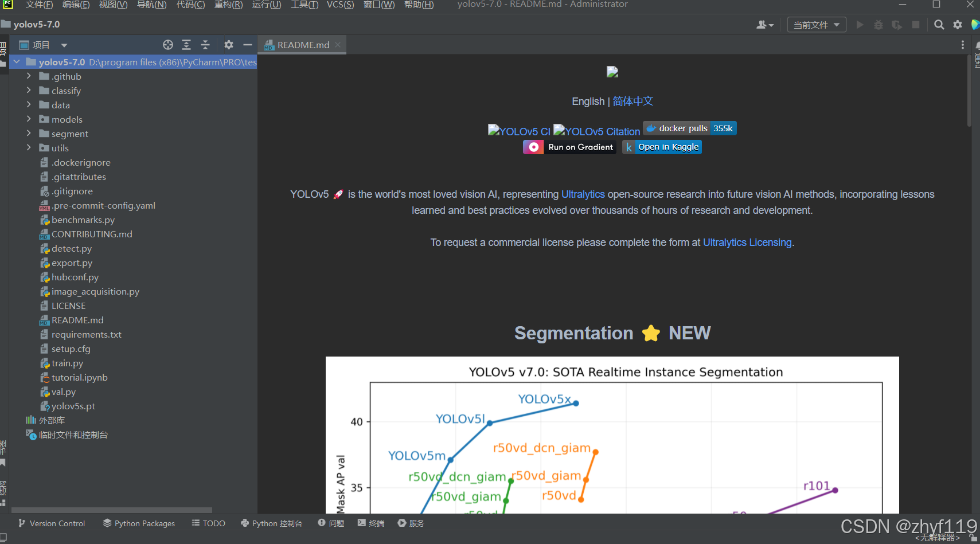Click the project tree horizontal scrollbar
This screenshot has height=544, width=980.
point(112,510)
